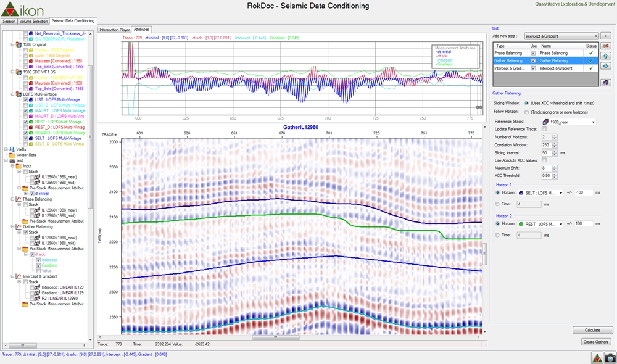Screen dimensions: 617x364
Task: Select the Follow Horizon radio button
Action: pyautogui.click(x=526, y=112)
